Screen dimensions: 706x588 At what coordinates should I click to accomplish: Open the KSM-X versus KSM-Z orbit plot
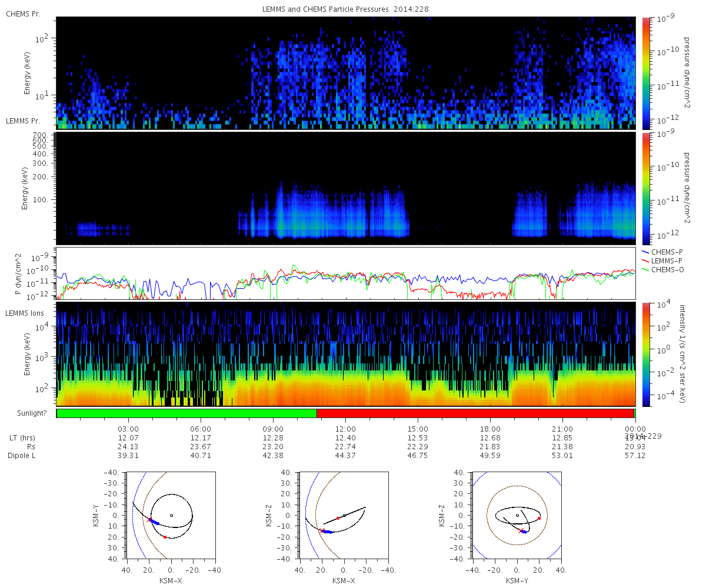coord(344,515)
